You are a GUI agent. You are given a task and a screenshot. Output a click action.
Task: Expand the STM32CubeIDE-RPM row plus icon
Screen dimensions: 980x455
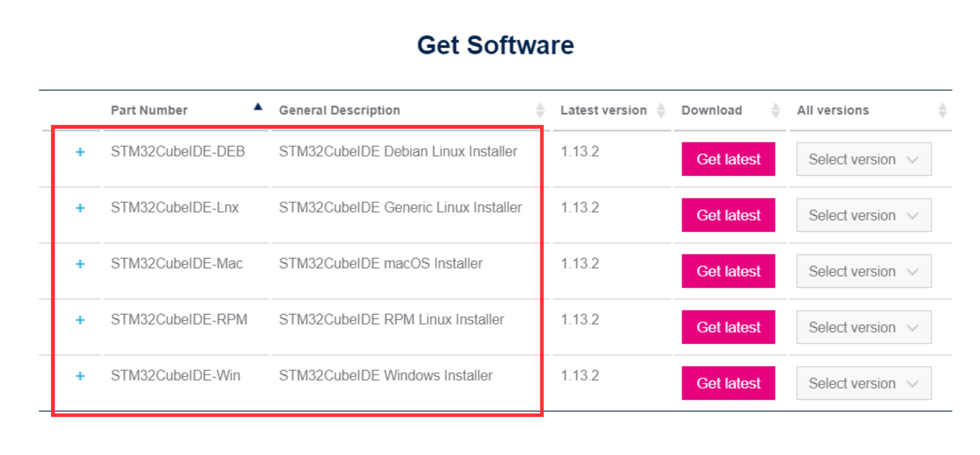[80, 320]
